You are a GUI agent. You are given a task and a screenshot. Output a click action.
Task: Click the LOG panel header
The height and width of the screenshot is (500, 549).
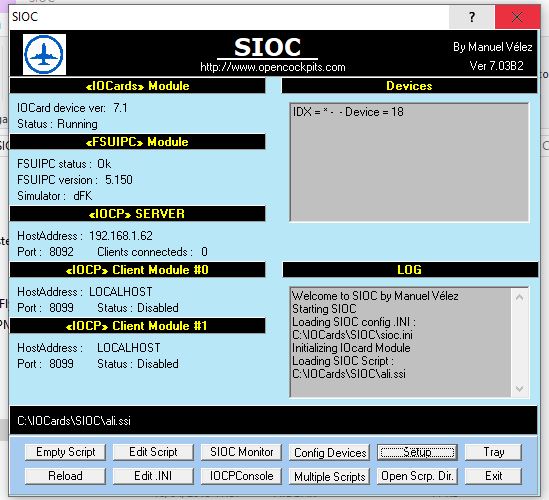[x=410, y=270]
